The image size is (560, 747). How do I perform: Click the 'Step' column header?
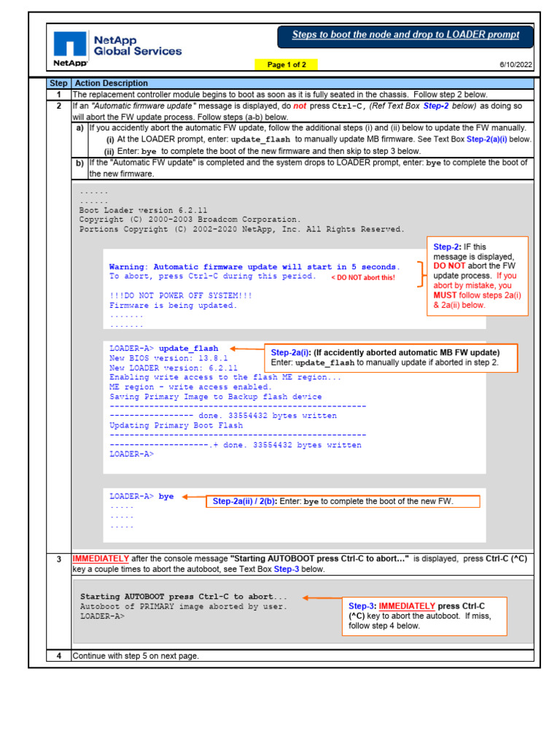58,83
